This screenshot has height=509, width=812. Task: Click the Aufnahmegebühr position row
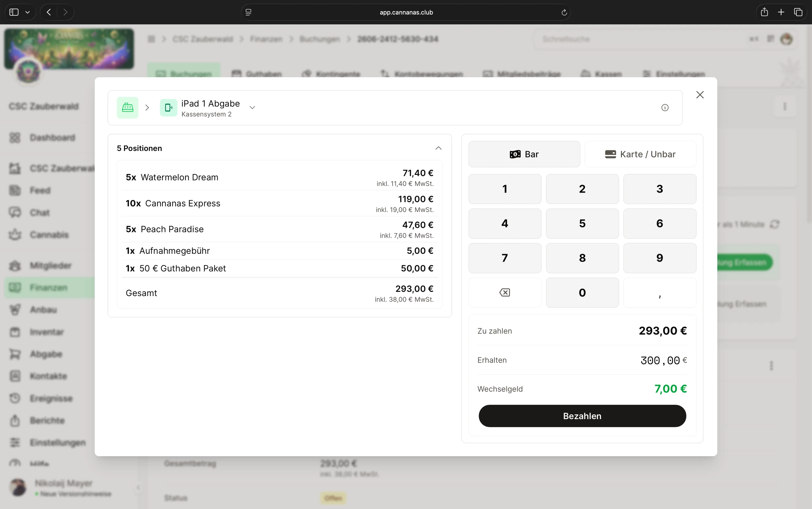(280, 251)
